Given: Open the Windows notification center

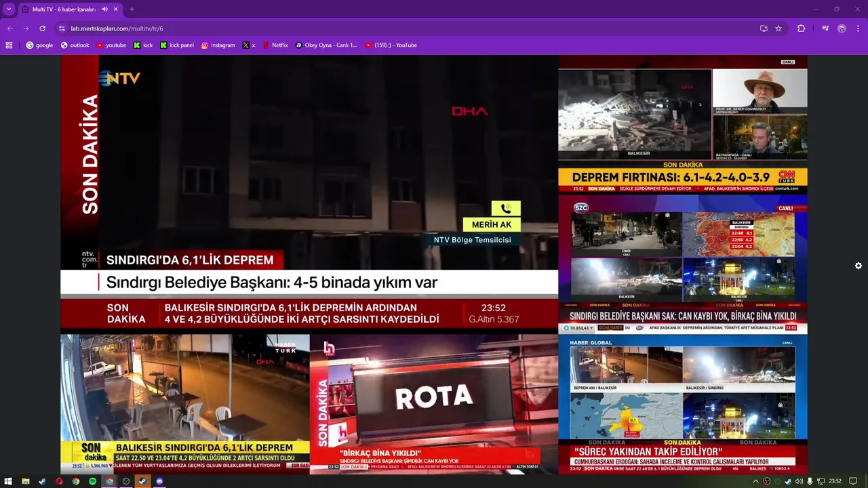Looking at the screenshot, I should coord(853,481).
